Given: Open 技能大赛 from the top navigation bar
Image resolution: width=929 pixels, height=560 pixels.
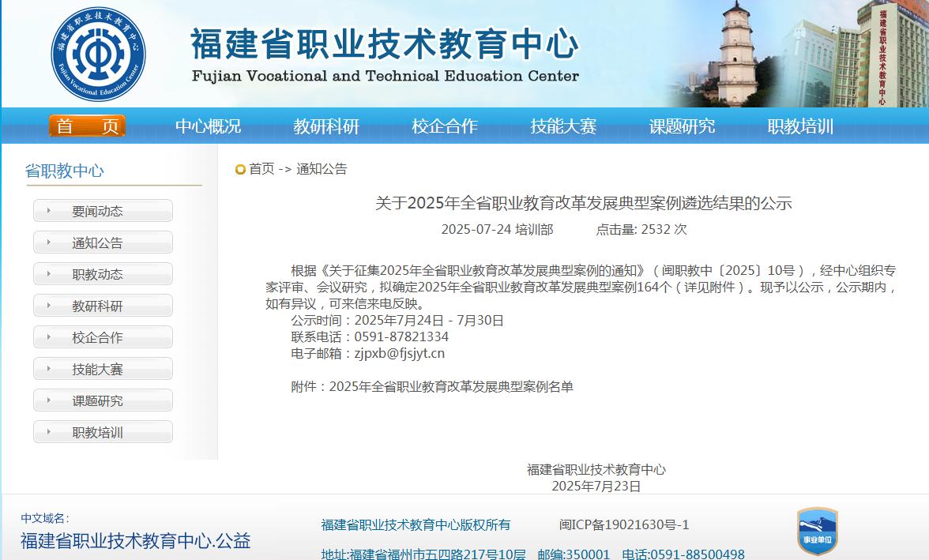Looking at the screenshot, I should (x=563, y=126).
